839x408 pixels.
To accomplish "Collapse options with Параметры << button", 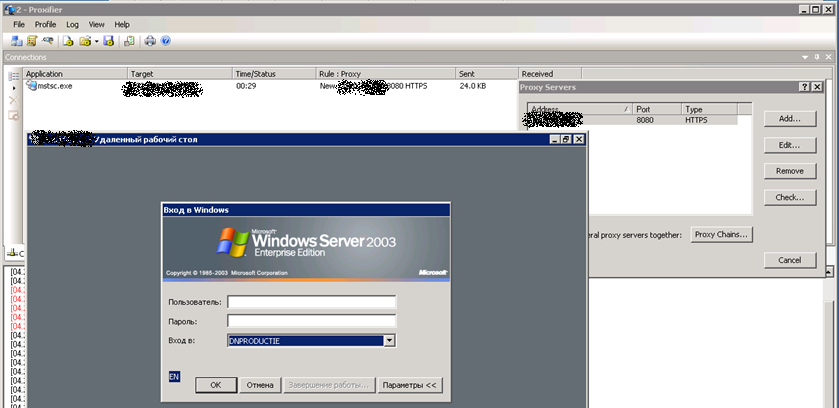I will pyautogui.click(x=410, y=385).
